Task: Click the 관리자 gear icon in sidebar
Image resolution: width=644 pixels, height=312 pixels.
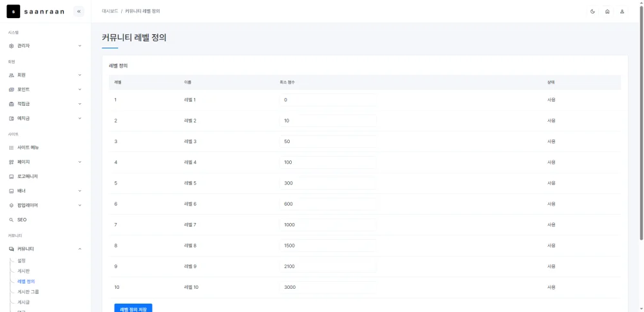Action: tap(12, 46)
